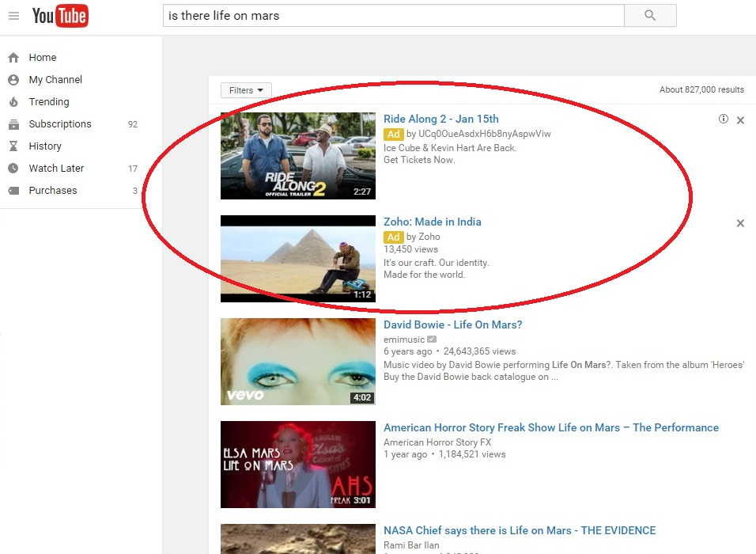This screenshot has height=554, width=756.
Task: Click the Watch Later count 17
Action: pyautogui.click(x=133, y=169)
